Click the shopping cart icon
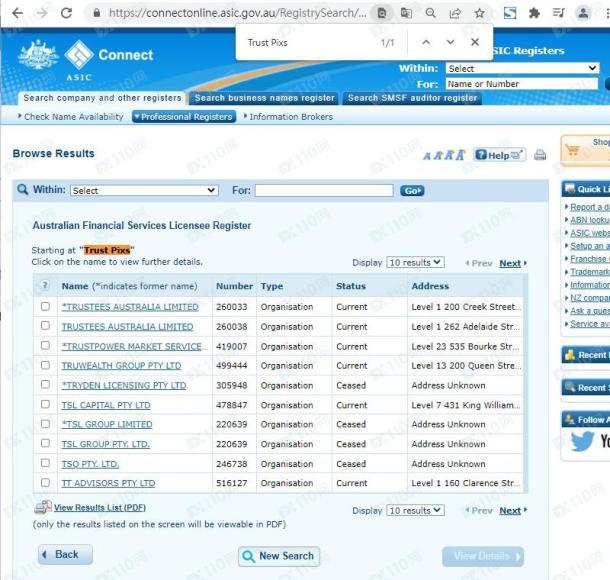 pos(572,150)
